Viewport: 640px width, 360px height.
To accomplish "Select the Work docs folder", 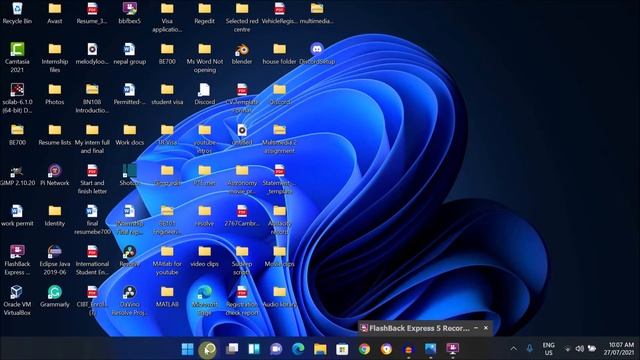I will click(x=130, y=135).
